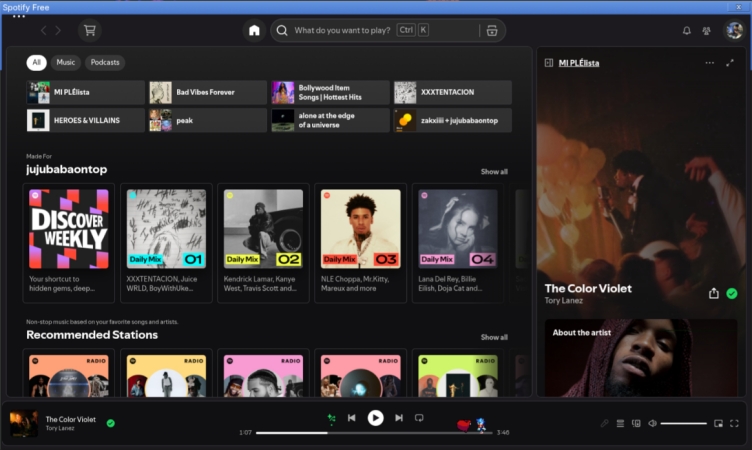The height and width of the screenshot is (450, 752).
Task: Toggle lyrics microphone icon
Action: [x=604, y=423]
